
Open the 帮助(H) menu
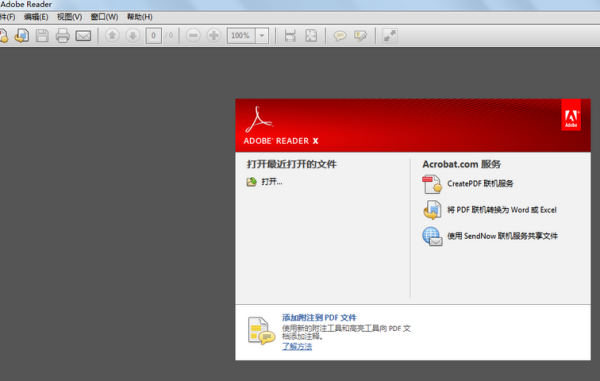coord(140,17)
